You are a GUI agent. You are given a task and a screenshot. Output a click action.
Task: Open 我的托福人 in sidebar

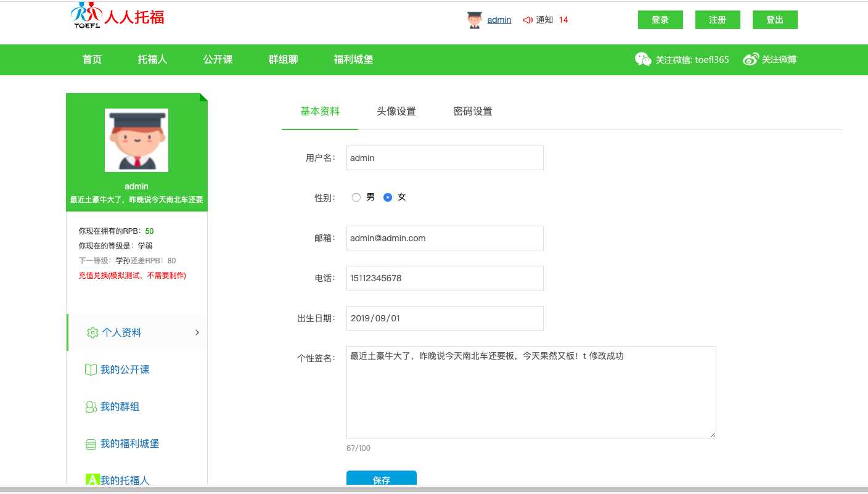tap(125, 480)
